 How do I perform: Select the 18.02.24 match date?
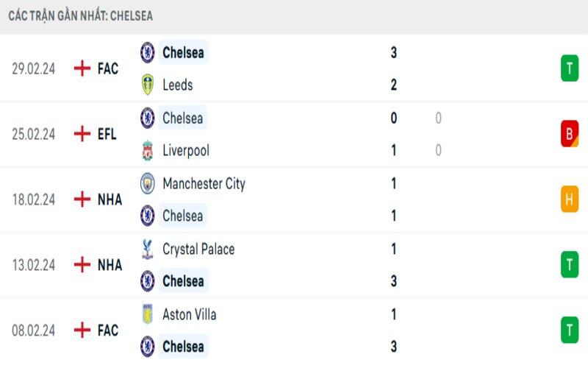(34, 199)
